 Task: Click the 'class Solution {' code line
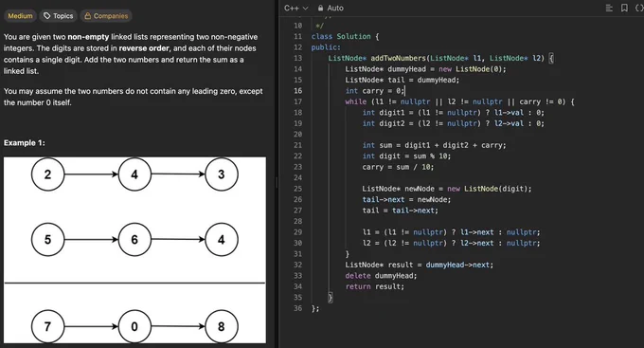tap(345, 36)
